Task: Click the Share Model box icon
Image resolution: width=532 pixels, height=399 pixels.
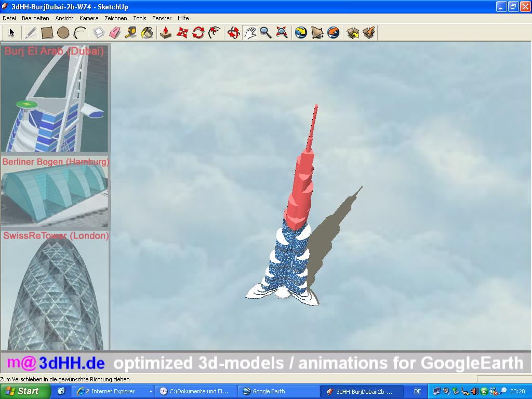Action: [369, 33]
